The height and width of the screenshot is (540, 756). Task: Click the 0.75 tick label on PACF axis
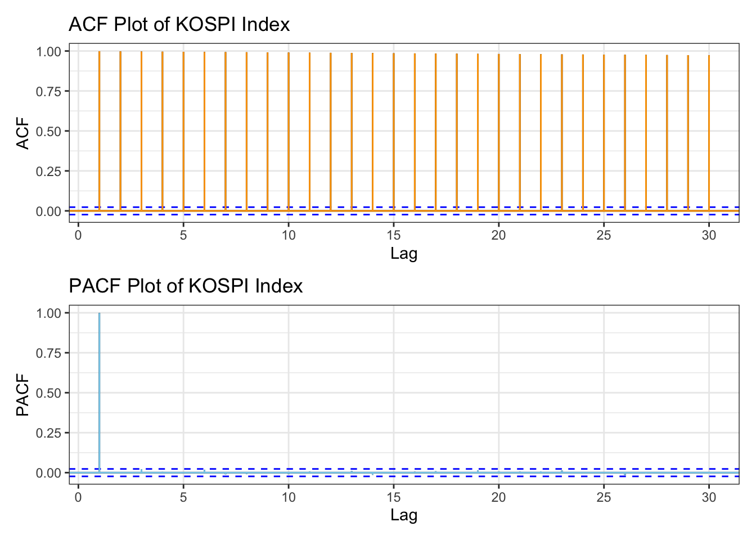[48, 353]
